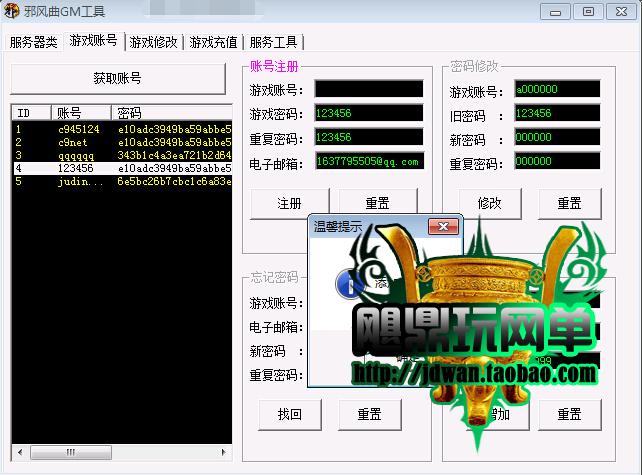Viewport: 642px width, 475px height.
Task: Click the 旧密码 field in 密码修改
Action: pos(555,114)
